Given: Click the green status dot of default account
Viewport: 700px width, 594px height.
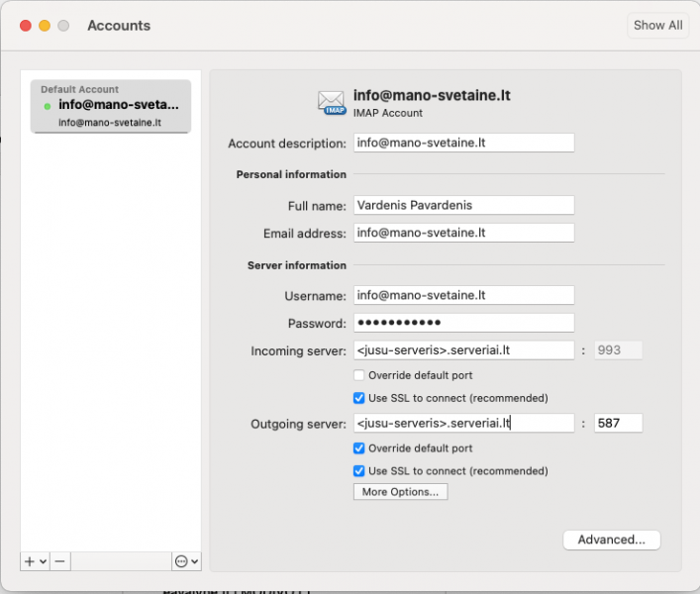Looking at the screenshot, I should [48, 106].
